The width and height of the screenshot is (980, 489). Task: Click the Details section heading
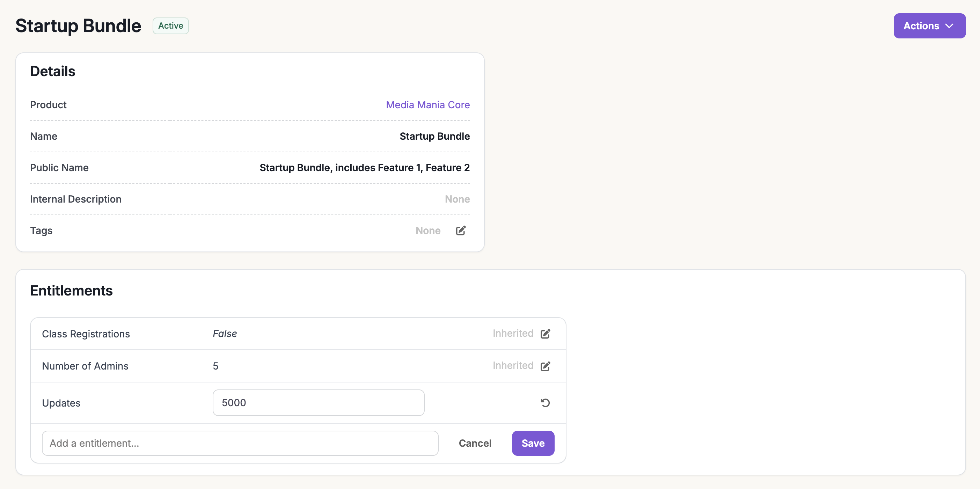coord(52,71)
